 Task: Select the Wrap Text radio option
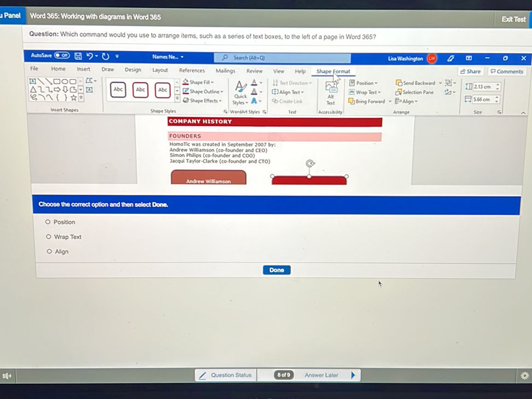49,237
